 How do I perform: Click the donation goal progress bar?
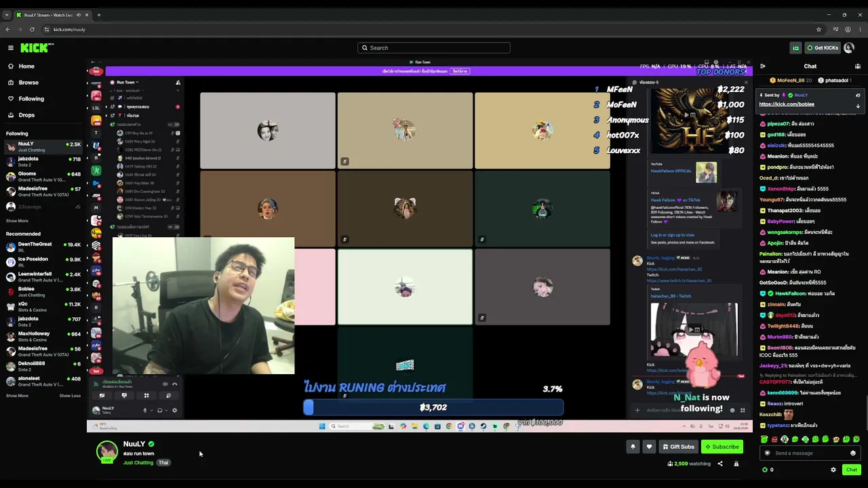coord(433,407)
